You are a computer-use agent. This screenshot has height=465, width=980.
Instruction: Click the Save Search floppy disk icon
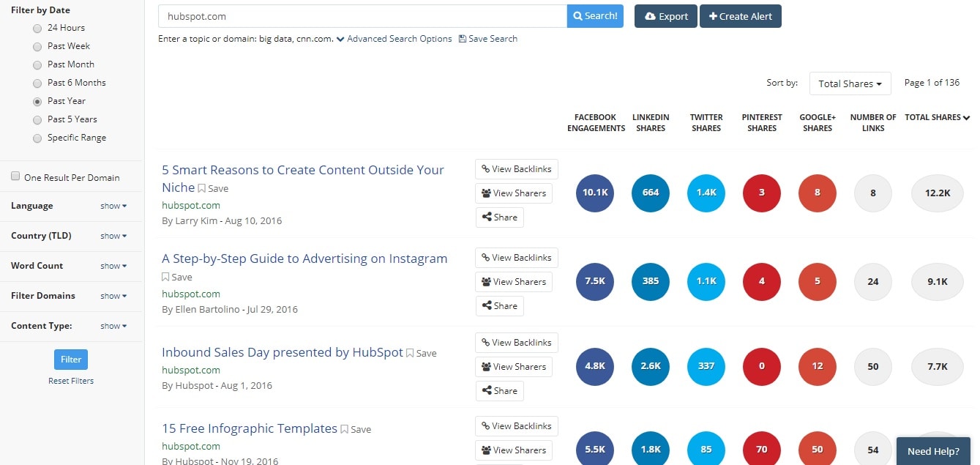(462, 39)
